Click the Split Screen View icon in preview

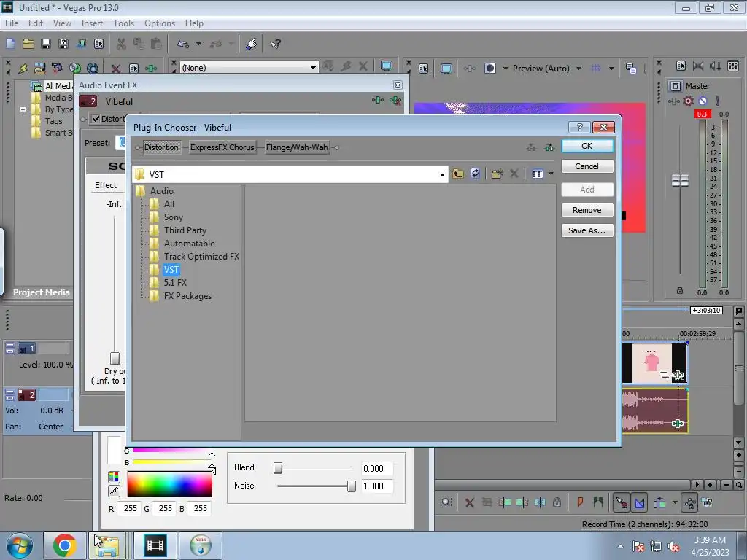point(489,68)
